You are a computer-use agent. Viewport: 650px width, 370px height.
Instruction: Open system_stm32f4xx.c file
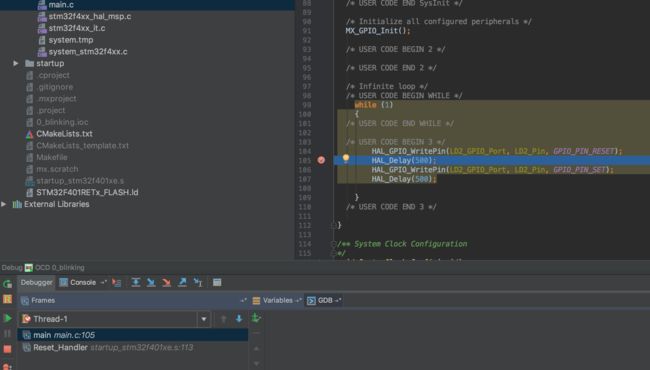point(88,52)
